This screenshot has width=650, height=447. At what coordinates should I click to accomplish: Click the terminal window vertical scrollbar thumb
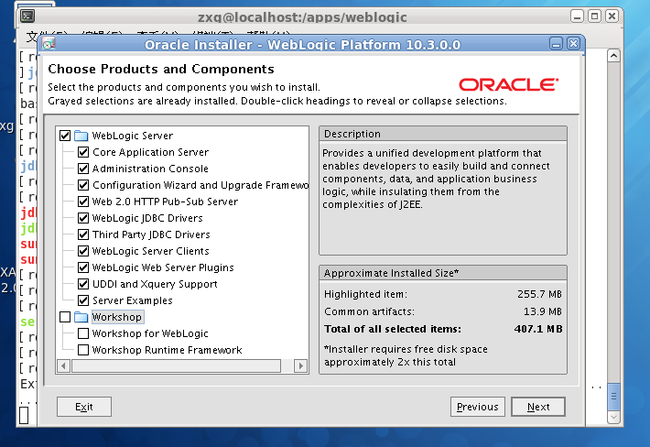614,396
